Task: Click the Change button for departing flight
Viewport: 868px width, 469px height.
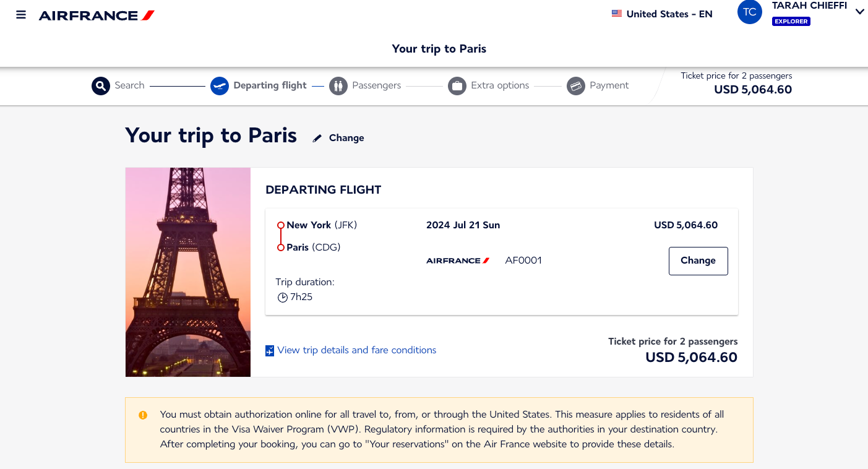Action: click(698, 260)
